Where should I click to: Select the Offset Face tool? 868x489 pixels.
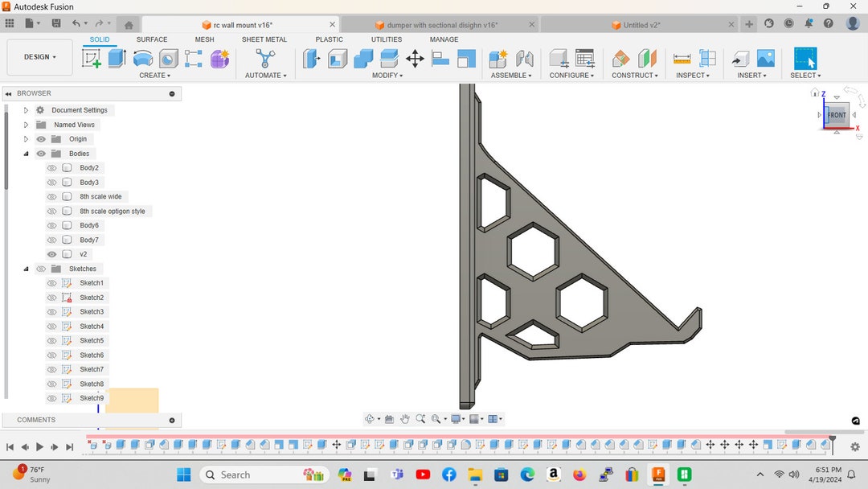(389, 58)
